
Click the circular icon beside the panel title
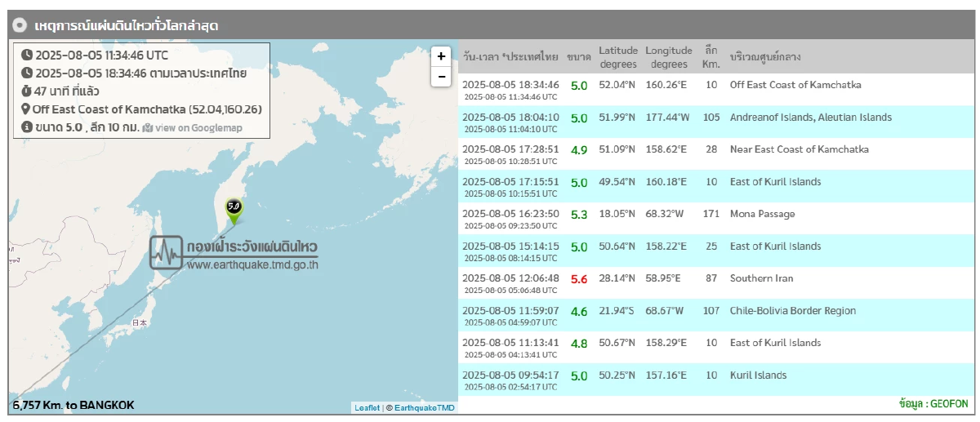[21, 25]
